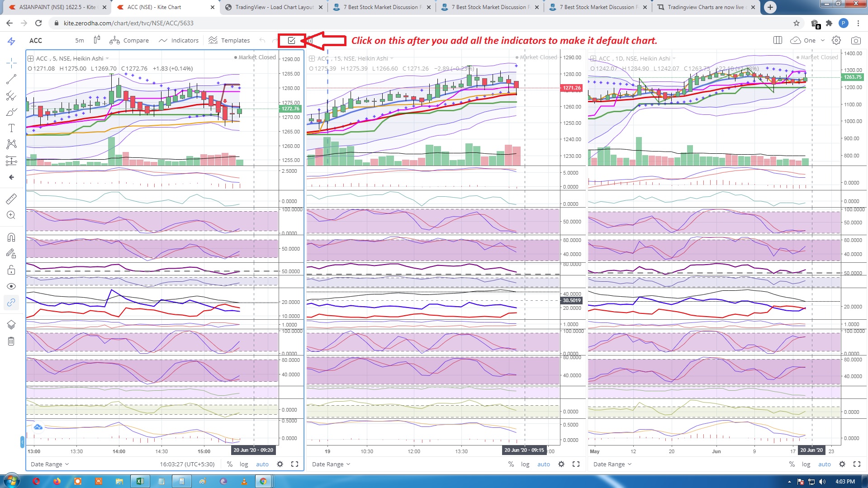Open the Chrome extensions puzzle icon
Image resolution: width=868 pixels, height=488 pixels.
pos(829,23)
